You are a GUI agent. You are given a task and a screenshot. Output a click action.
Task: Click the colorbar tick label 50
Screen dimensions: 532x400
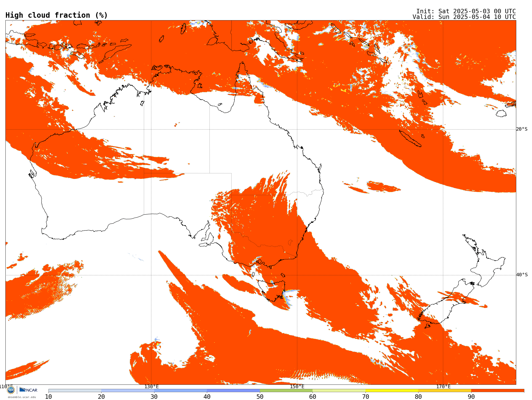260,397
